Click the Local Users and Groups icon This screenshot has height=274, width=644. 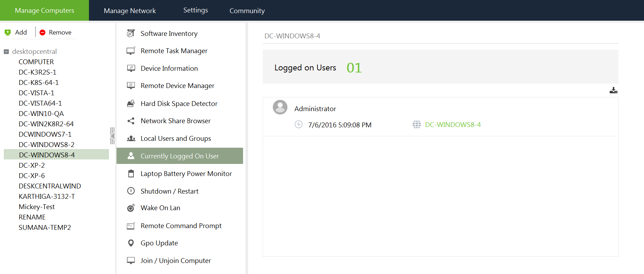pyautogui.click(x=131, y=138)
